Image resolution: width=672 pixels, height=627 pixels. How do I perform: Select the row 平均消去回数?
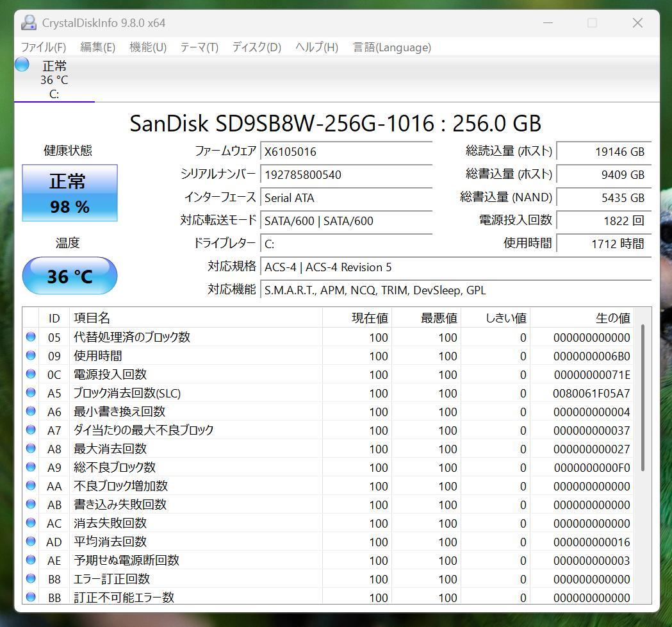[x=328, y=542]
